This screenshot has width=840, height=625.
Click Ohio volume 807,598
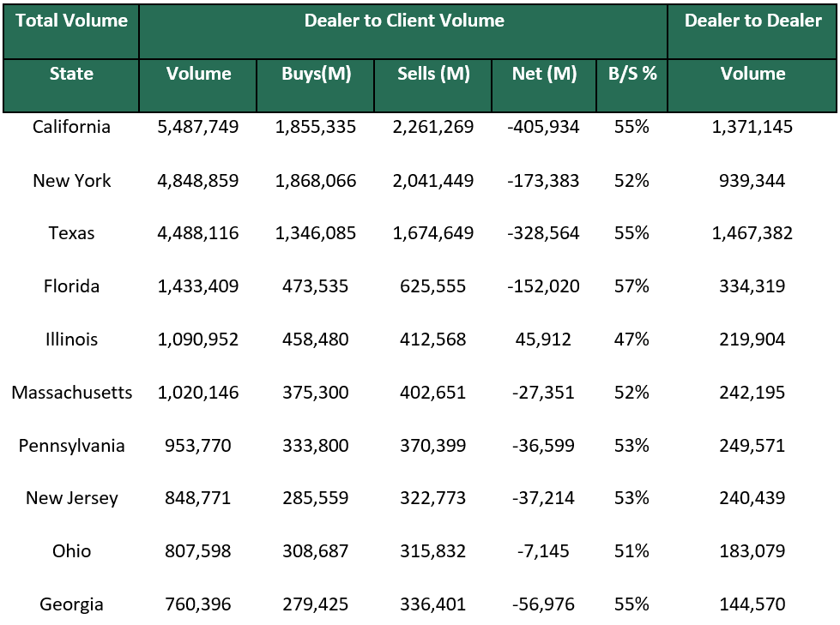pos(197,551)
